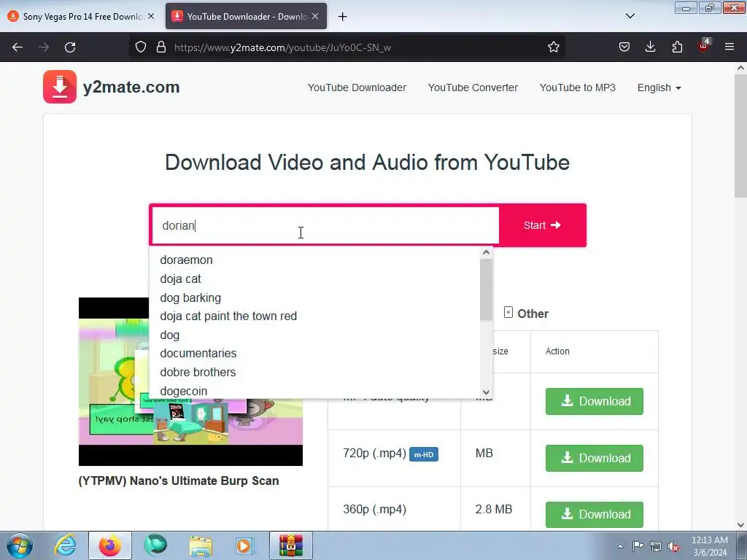Open WinRAR from the taskbar
Image resolution: width=747 pixels, height=560 pixels.
(x=291, y=545)
